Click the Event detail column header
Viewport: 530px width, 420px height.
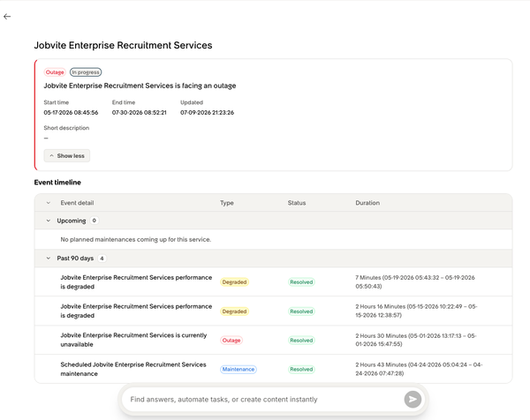(77, 203)
